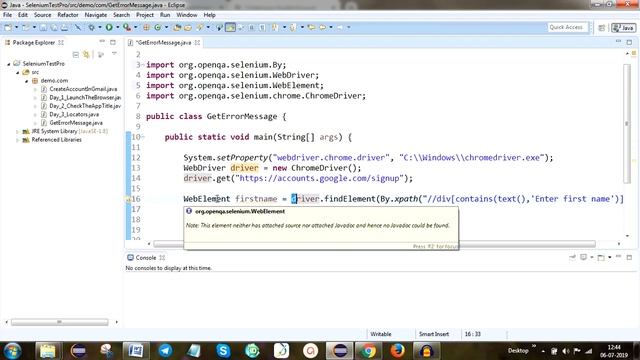
Task: Select the GetErrorMessage.java editor tab
Action: pos(162,42)
